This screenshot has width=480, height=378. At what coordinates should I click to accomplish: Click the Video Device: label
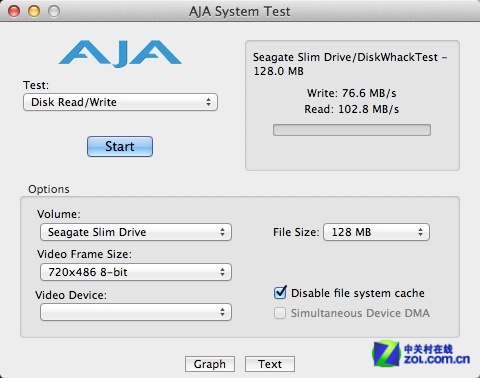[71, 295]
